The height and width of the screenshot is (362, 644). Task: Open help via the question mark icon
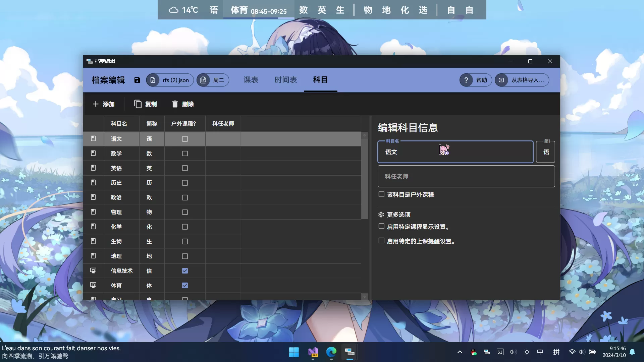coord(467,80)
